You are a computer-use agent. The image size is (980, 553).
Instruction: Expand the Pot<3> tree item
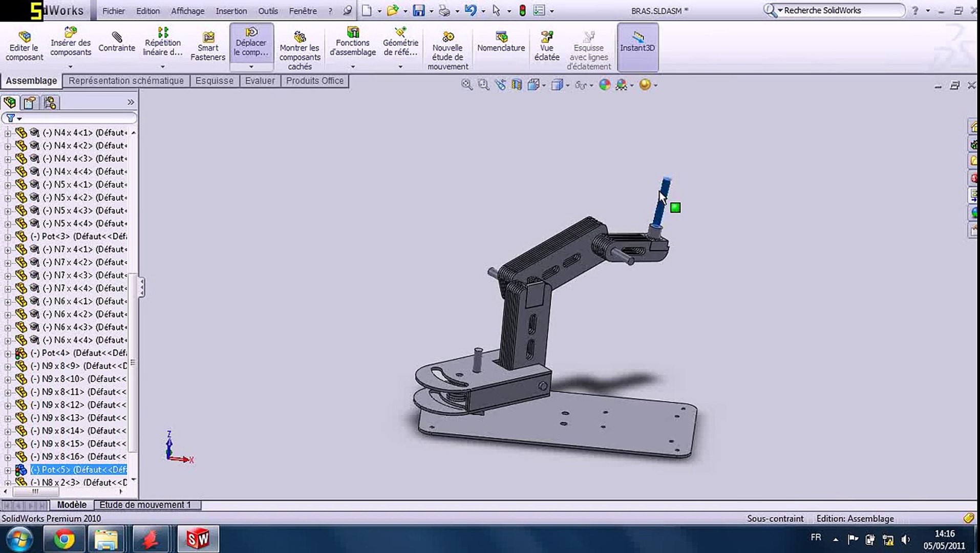[x=7, y=236]
